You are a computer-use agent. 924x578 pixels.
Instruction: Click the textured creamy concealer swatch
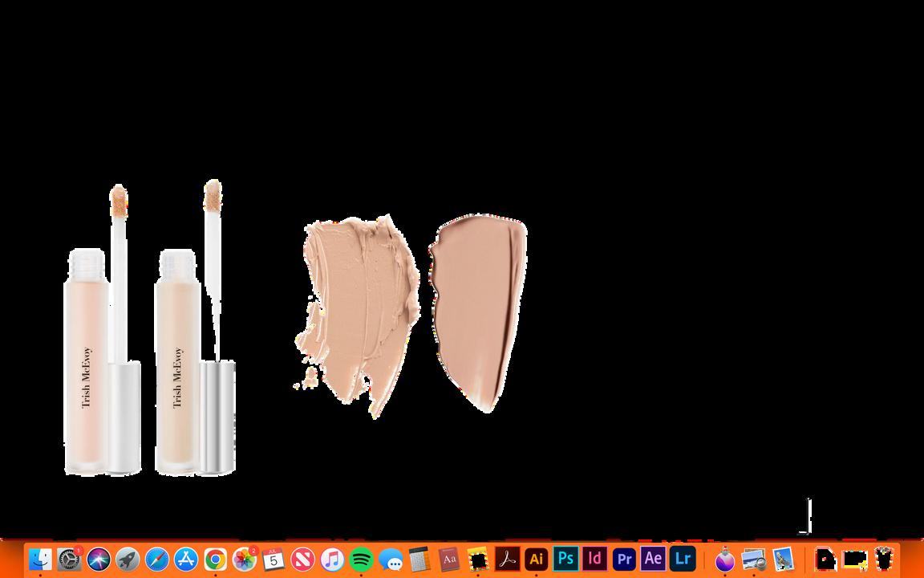coord(357,315)
